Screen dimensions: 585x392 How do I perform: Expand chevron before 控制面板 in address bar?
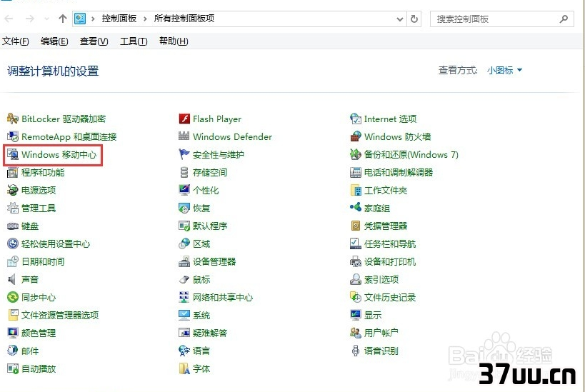93,19
